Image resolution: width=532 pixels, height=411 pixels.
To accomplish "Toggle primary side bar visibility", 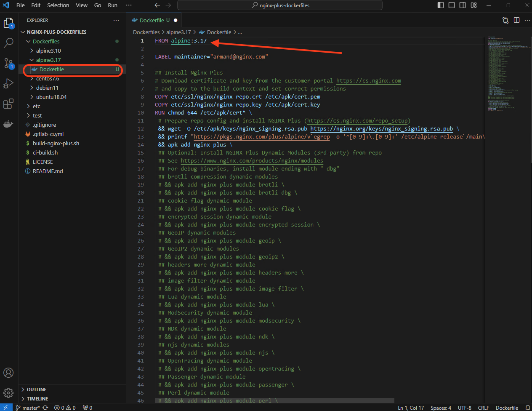I will tap(441, 5).
